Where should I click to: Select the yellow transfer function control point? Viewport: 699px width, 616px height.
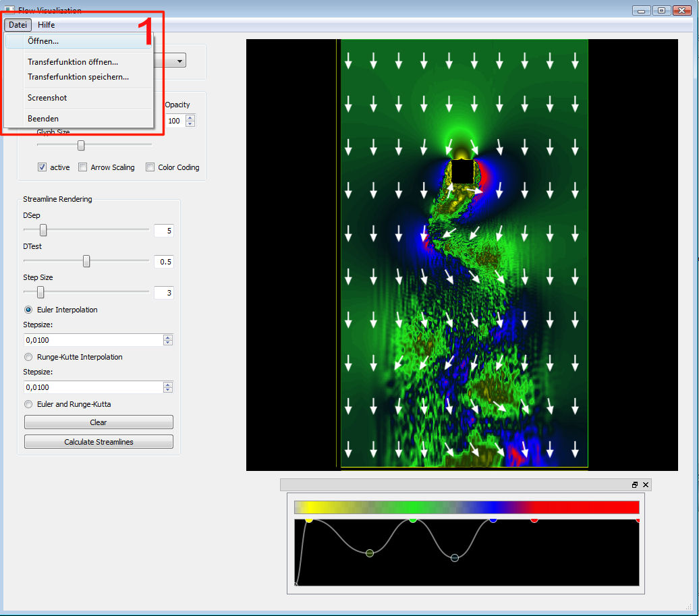(x=309, y=520)
